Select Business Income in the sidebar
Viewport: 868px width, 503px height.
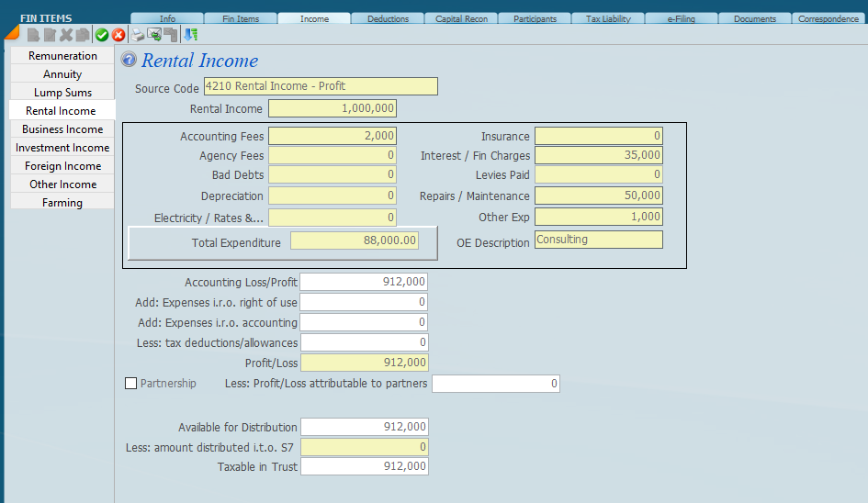tap(62, 129)
